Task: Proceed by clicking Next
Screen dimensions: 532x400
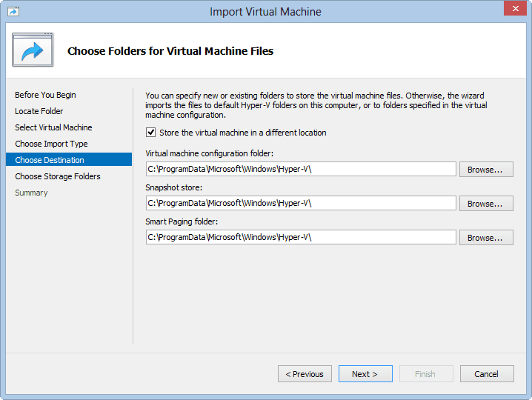Action: tap(365, 374)
